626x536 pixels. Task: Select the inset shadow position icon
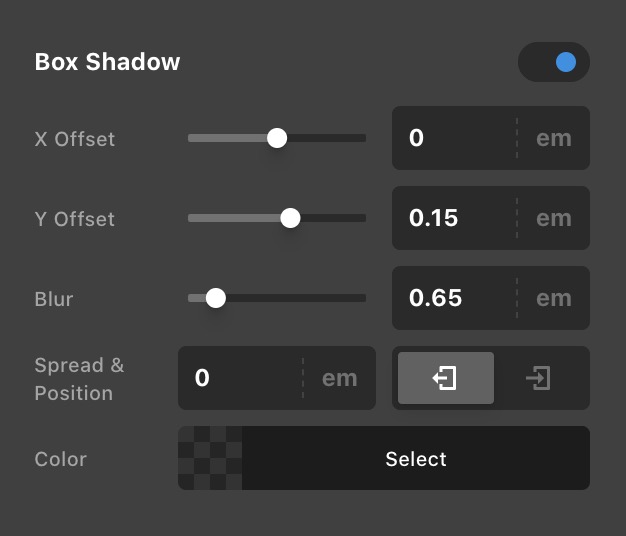(x=539, y=378)
